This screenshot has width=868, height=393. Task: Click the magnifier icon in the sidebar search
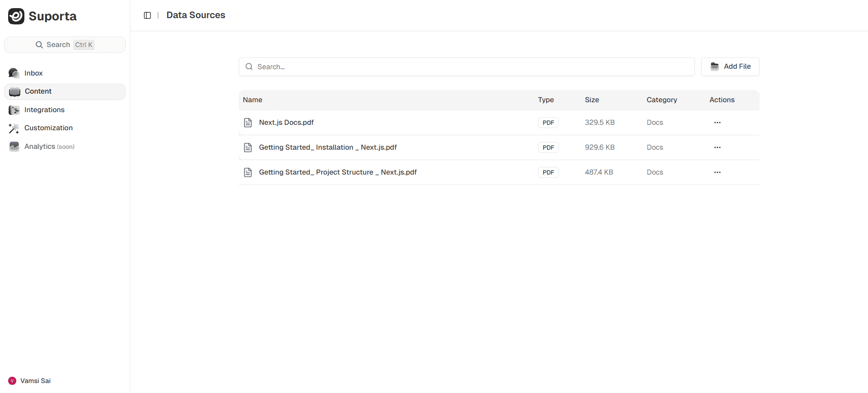click(x=39, y=45)
